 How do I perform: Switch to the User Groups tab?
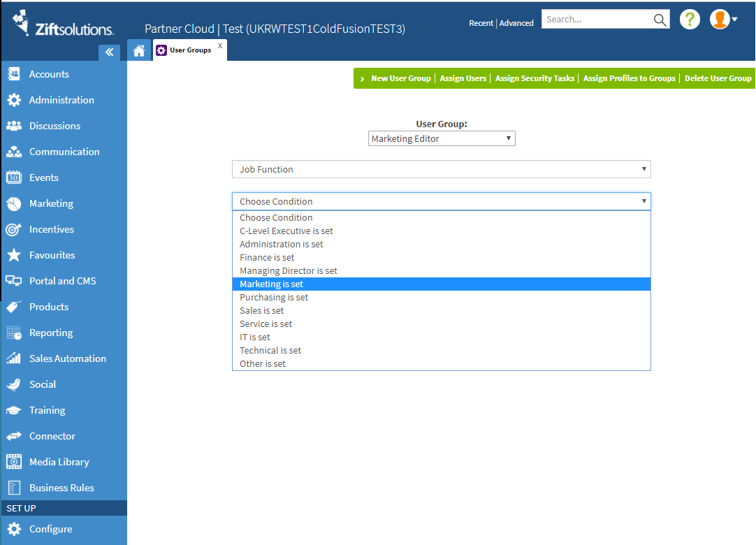click(190, 50)
